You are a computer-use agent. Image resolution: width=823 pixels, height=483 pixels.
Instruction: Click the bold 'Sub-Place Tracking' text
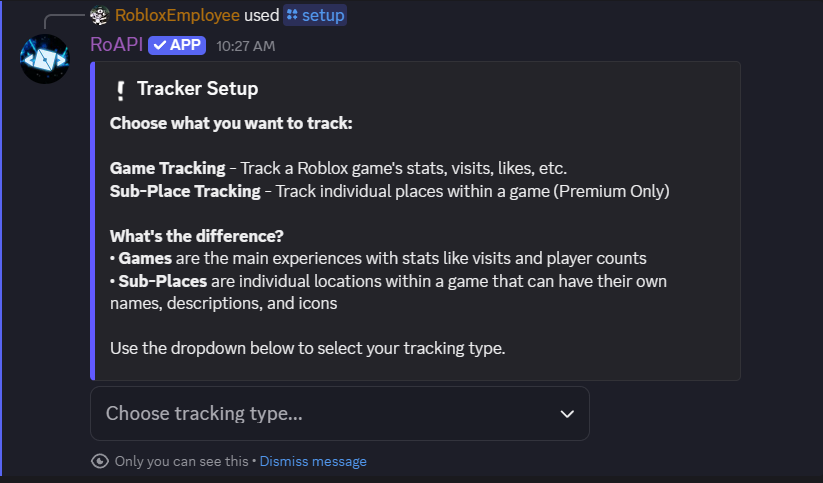tap(185, 191)
